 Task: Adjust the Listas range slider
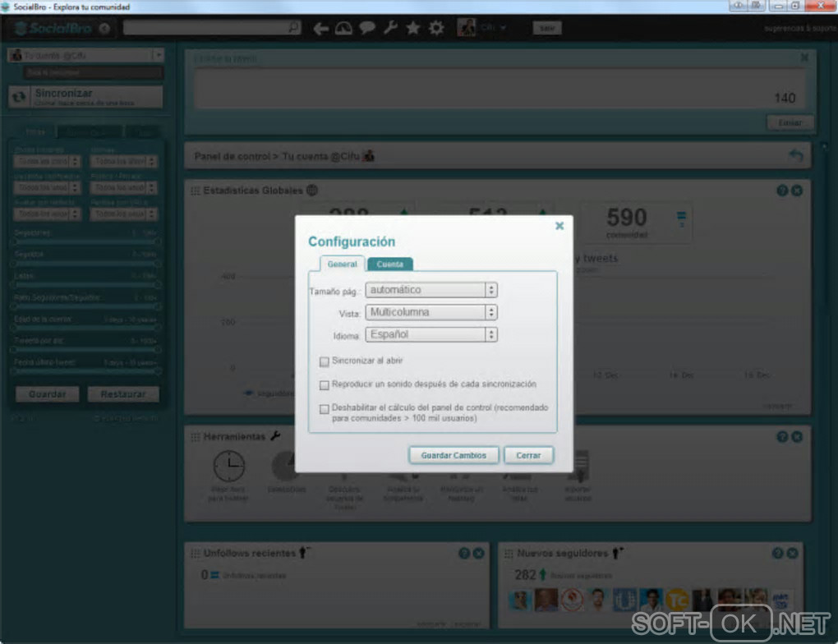[85, 284]
